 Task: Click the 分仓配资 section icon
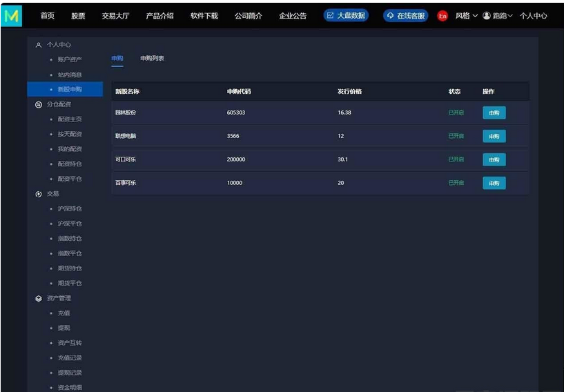point(39,104)
